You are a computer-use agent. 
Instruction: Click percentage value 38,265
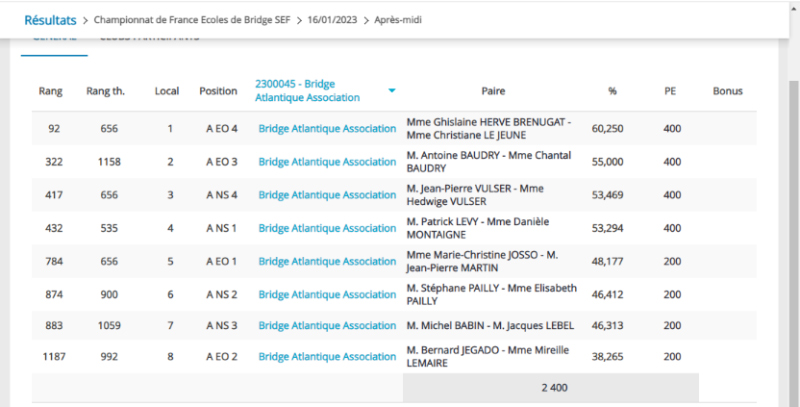(x=607, y=357)
